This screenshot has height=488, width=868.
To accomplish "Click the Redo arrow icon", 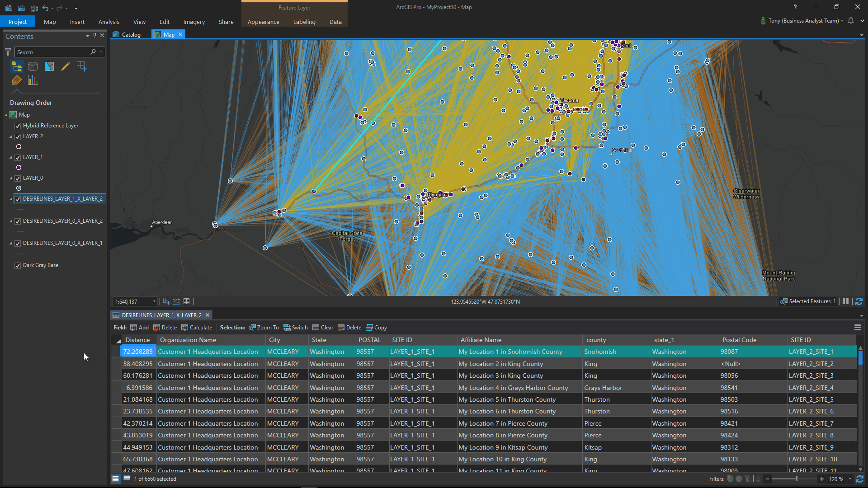I will (x=59, y=8).
